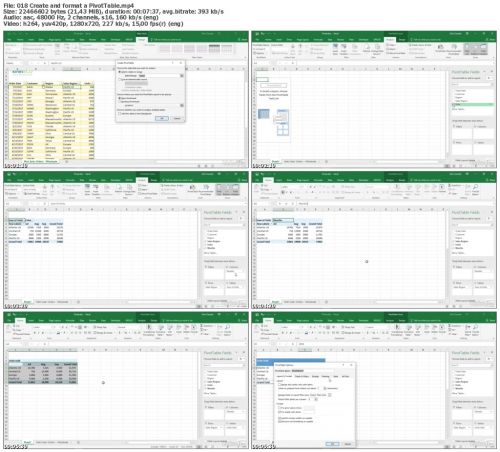The height and width of the screenshot is (452, 500).
Task: Pick the dark banded table style thumbnail
Action: point(214,49)
